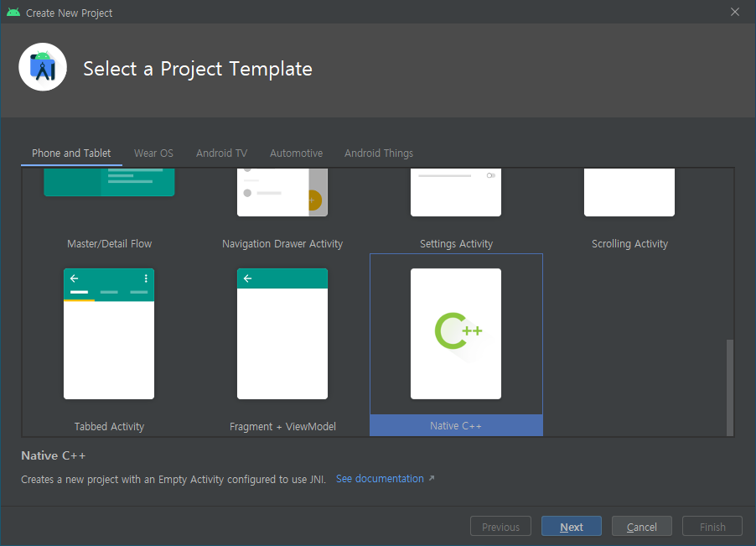Click the Fragment + ViewModel label text
Viewport: 756px width, 546px height.
pyautogui.click(x=282, y=426)
